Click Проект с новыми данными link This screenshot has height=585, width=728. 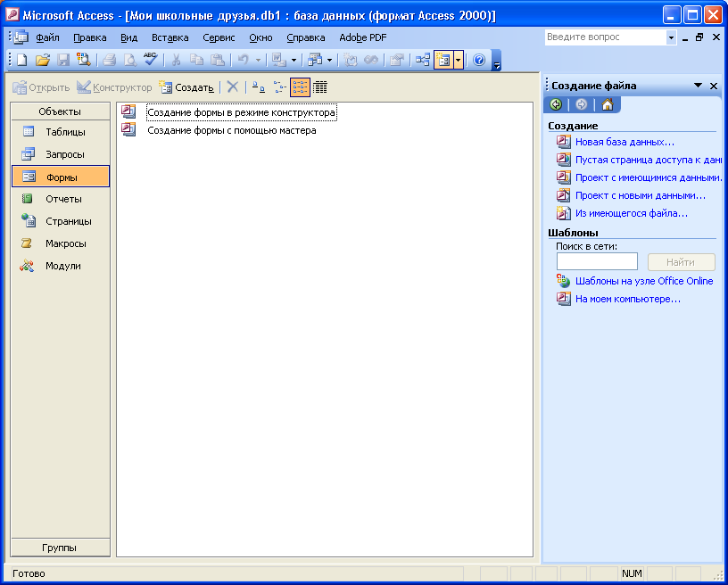coord(641,196)
